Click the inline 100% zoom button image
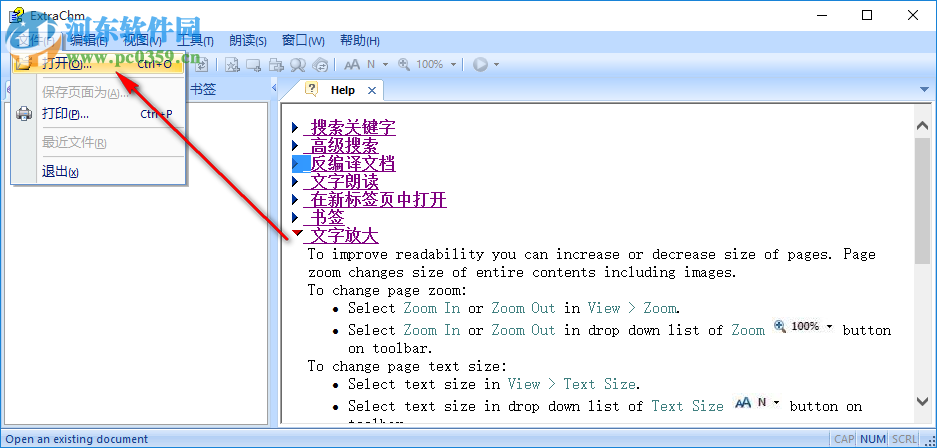This screenshot has width=937, height=448. [804, 327]
